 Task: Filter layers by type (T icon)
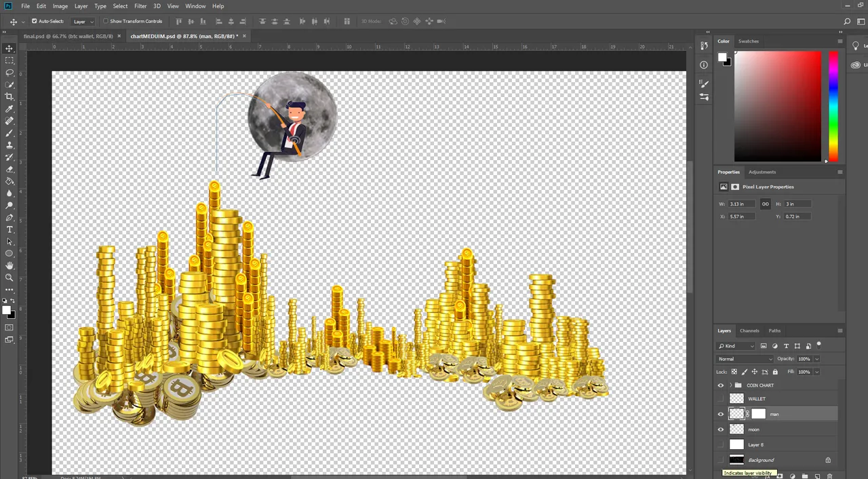point(786,346)
